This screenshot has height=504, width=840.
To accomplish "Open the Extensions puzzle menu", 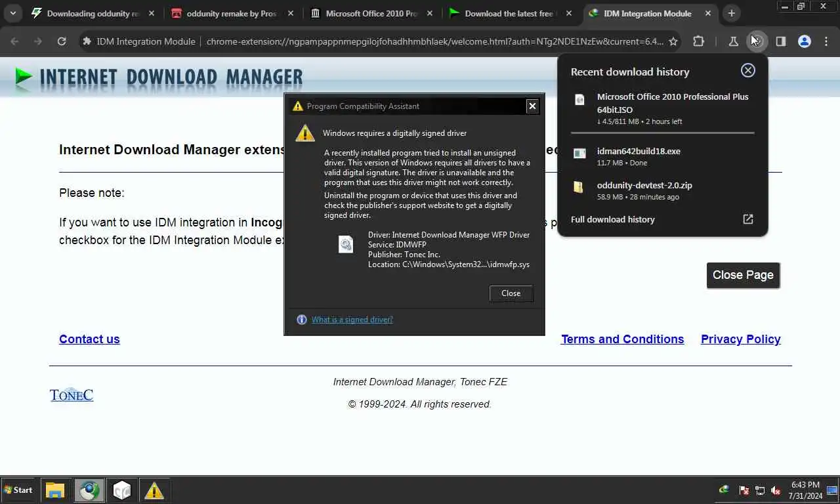I will pos(698,41).
